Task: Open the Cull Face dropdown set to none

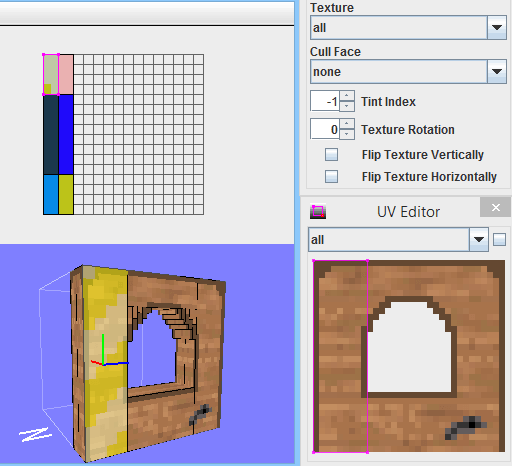Action: [x=408, y=72]
